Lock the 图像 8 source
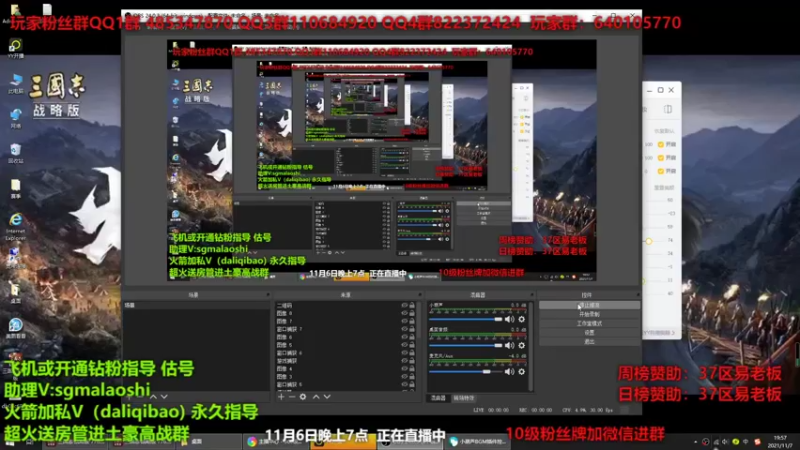 [412, 313]
